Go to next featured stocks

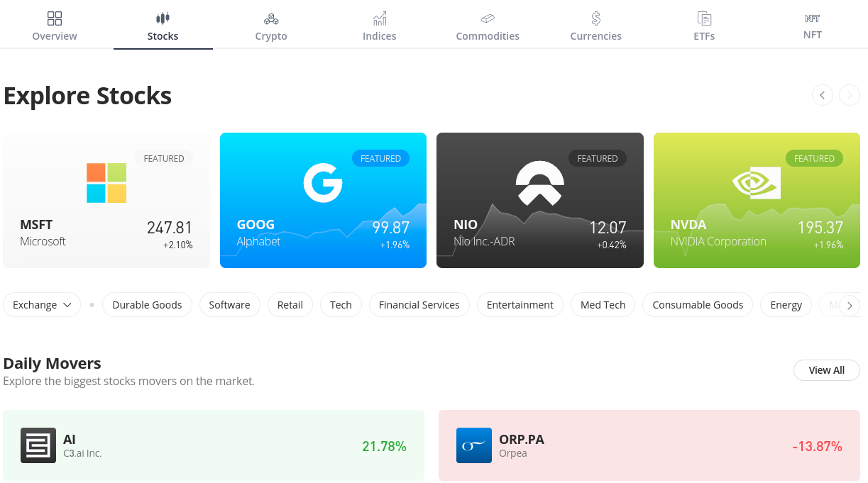[850, 95]
